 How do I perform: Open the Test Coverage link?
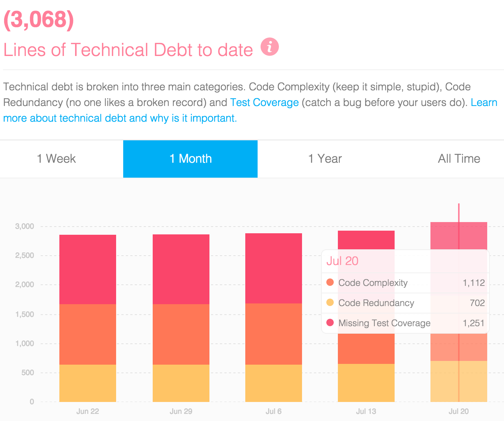264,102
